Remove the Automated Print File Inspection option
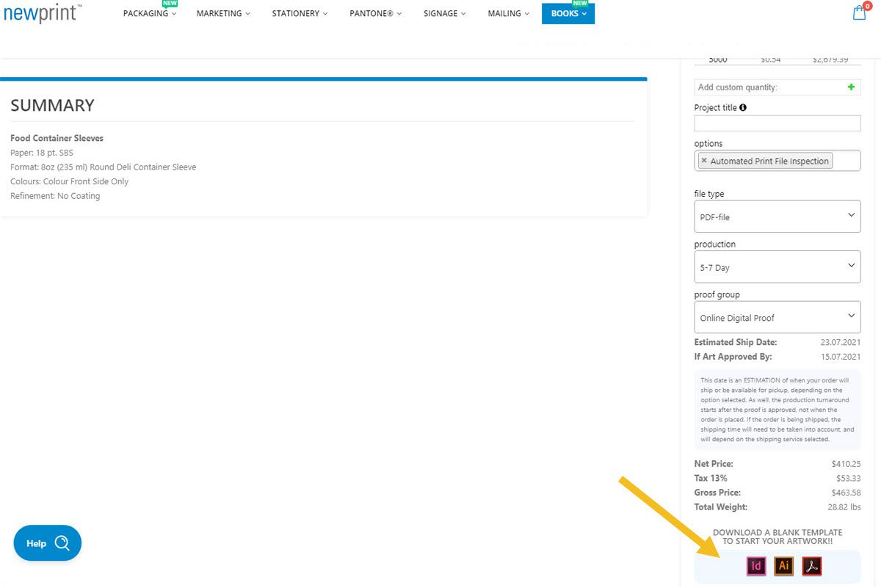The height and width of the screenshot is (588, 881). [x=704, y=161]
